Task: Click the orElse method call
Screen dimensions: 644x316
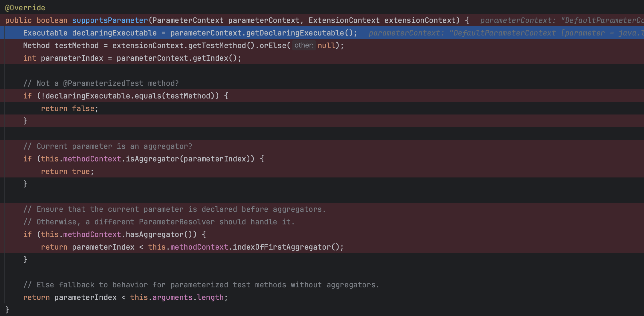Action: tap(273, 46)
